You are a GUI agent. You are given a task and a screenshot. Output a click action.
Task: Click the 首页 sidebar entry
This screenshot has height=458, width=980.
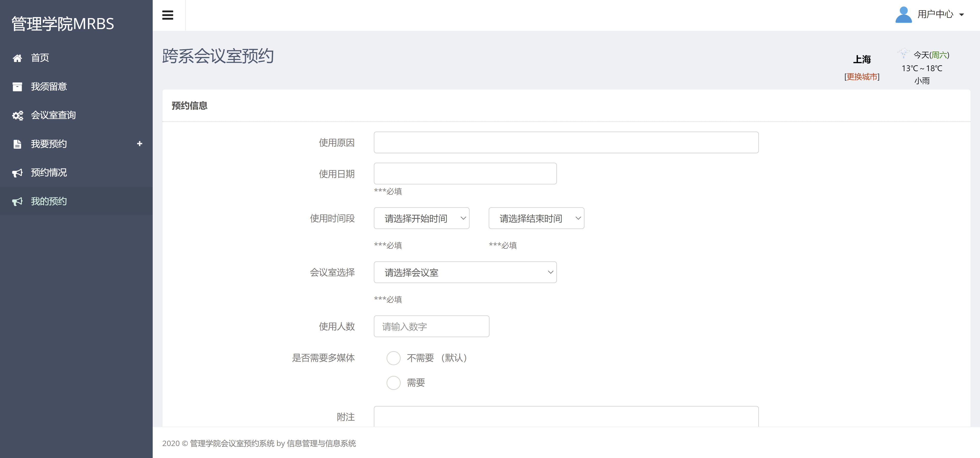click(40, 58)
